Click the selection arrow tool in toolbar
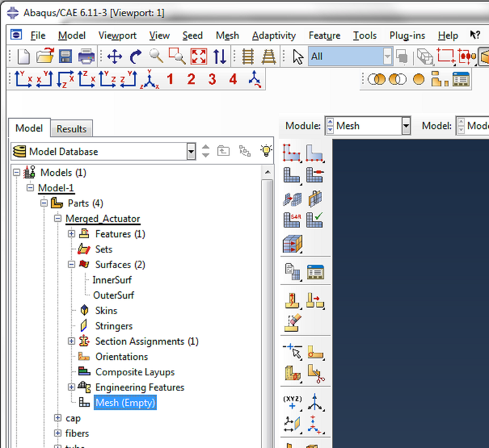 pyautogui.click(x=298, y=57)
